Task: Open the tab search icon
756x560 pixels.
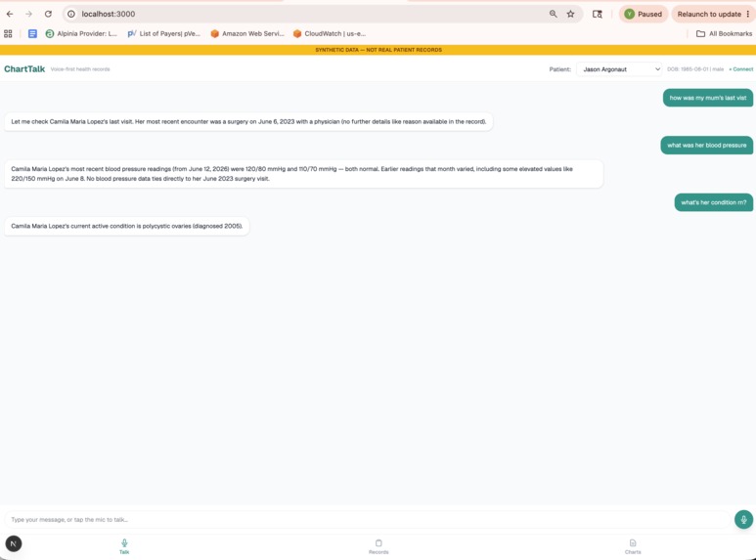Action: pos(597,14)
